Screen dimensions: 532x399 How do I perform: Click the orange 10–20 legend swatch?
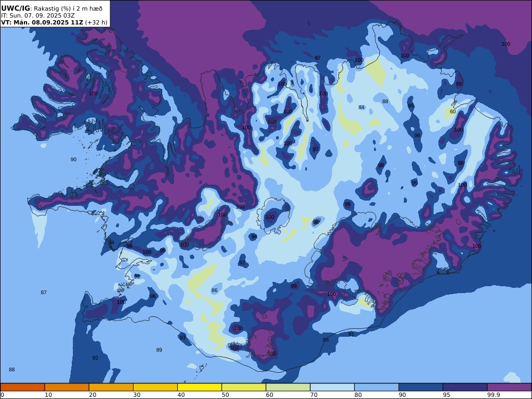point(67,387)
